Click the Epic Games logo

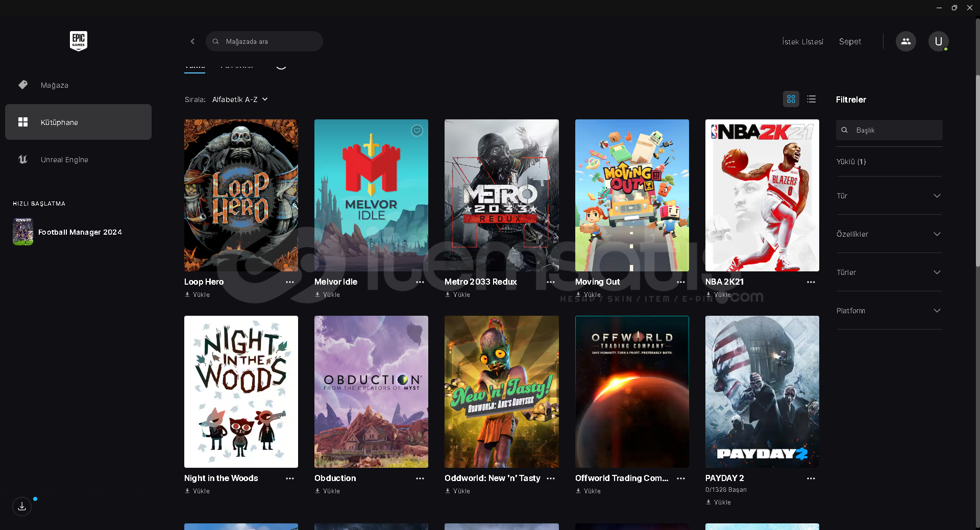pyautogui.click(x=79, y=41)
